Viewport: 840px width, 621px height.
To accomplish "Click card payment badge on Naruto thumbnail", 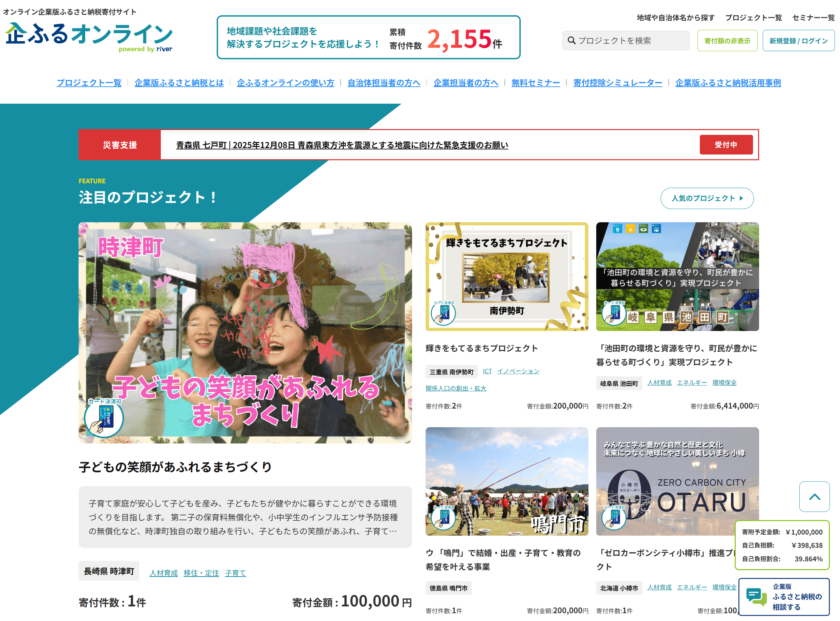I will [443, 518].
